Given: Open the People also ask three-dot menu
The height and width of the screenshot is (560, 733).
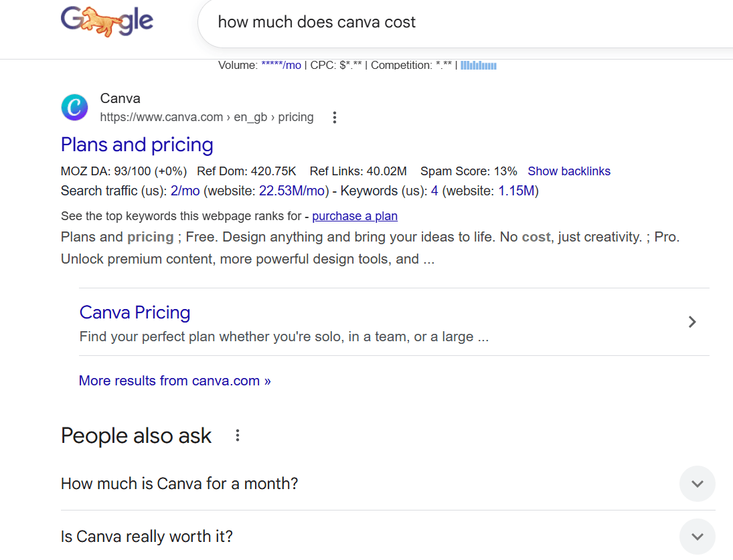Looking at the screenshot, I should (x=237, y=435).
